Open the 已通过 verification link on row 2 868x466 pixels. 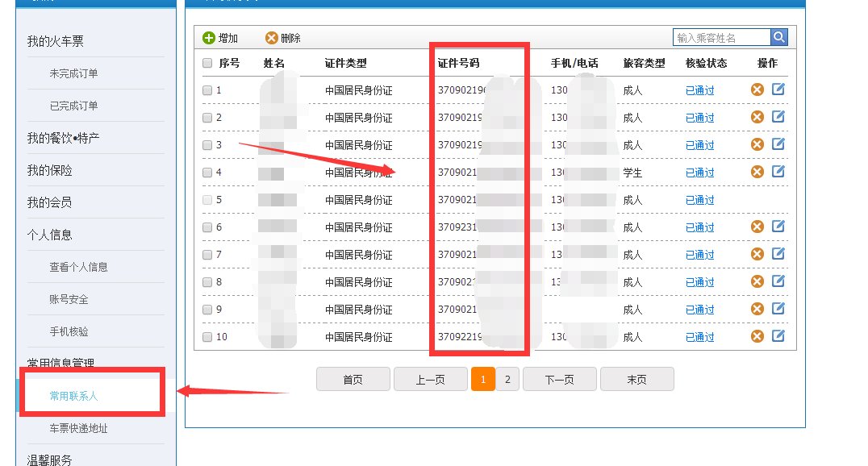(699, 117)
